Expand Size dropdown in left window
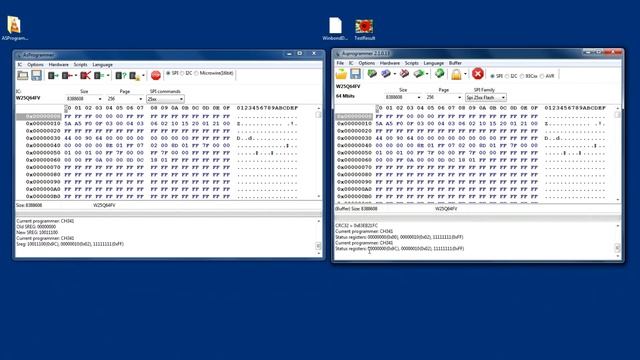640x360 pixels. [100, 99]
